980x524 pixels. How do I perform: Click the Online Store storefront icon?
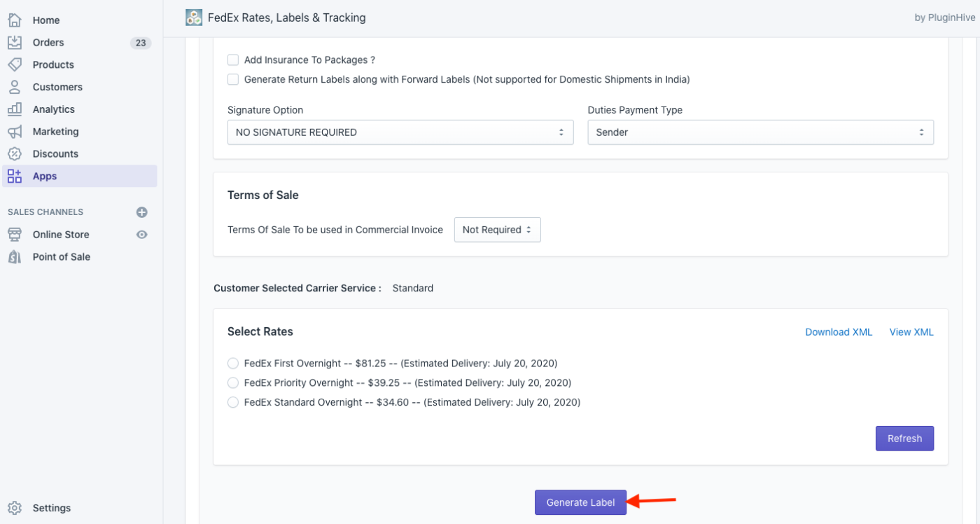click(15, 235)
